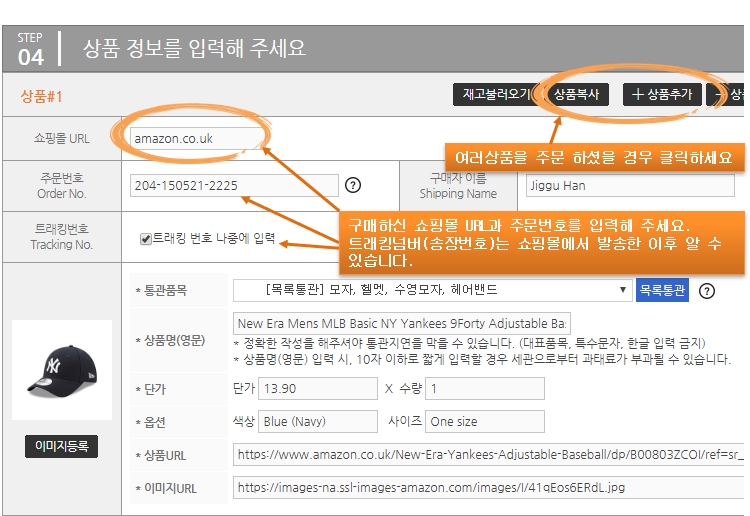Click the 재고불러오기 button

[495, 94]
